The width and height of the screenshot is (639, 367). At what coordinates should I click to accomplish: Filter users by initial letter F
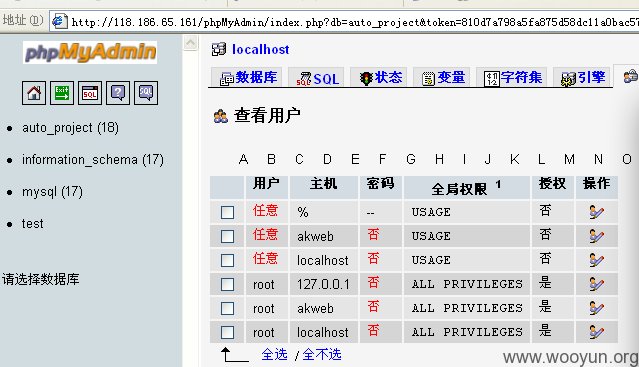coord(382,159)
